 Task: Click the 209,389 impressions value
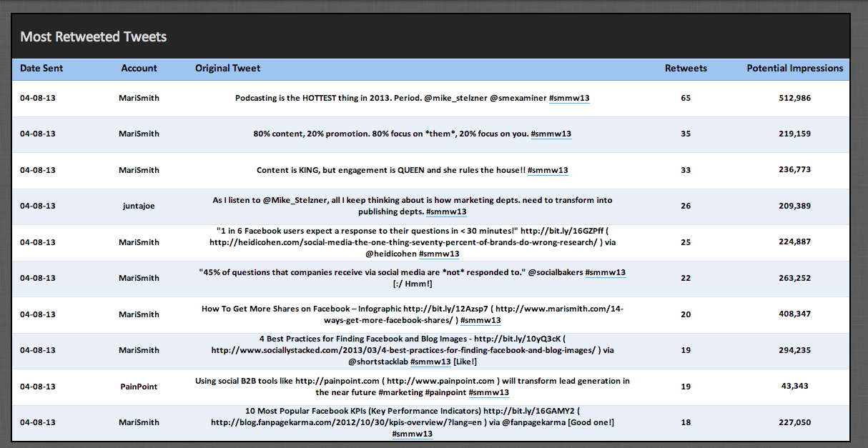click(x=795, y=206)
